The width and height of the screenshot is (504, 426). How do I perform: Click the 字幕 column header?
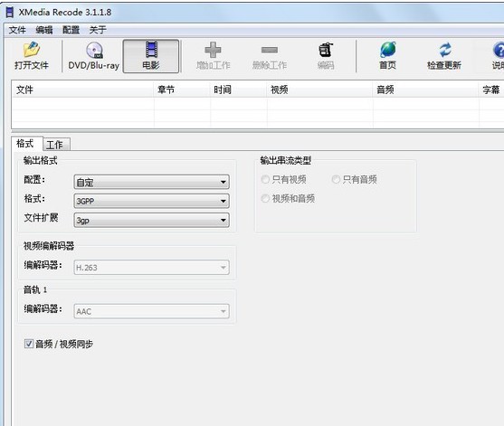[491, 90]
